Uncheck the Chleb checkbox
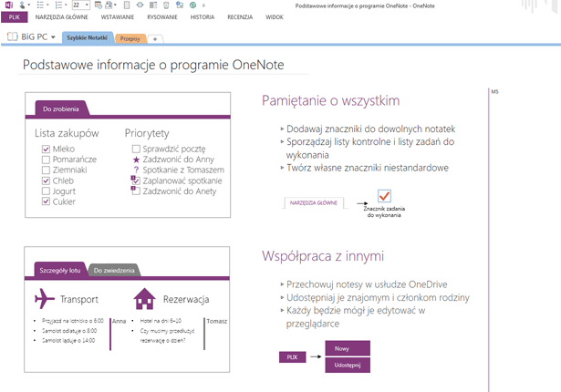Viewport: 561px width, 392px height. [x=46, y=181]
